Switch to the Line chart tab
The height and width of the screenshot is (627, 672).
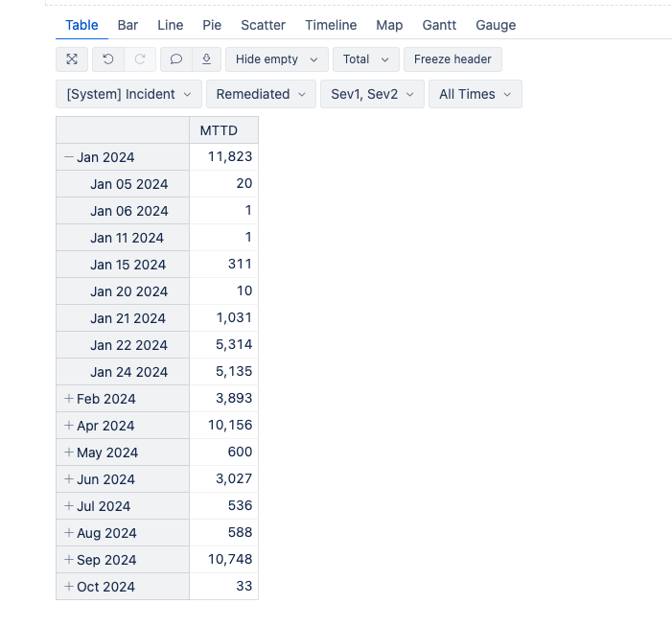(x=170, y=25)
